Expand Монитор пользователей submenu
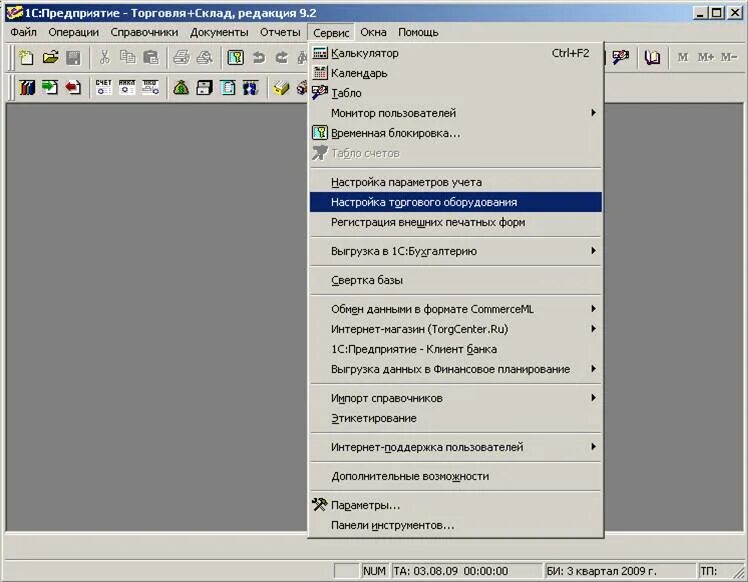Image resolution: width=748 pixels, height=582 pixels. tap(456, 114)
